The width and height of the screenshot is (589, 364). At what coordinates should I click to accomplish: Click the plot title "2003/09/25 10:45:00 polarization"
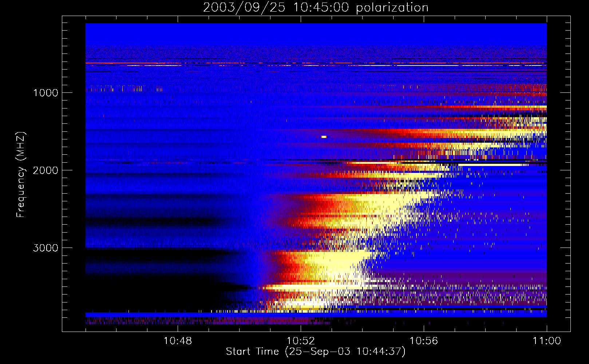[316, 7]
